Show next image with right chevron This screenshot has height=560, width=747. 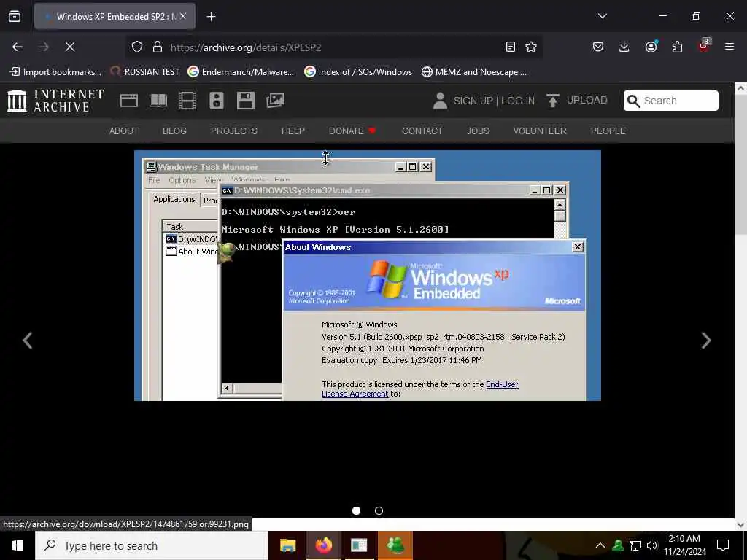706,340
